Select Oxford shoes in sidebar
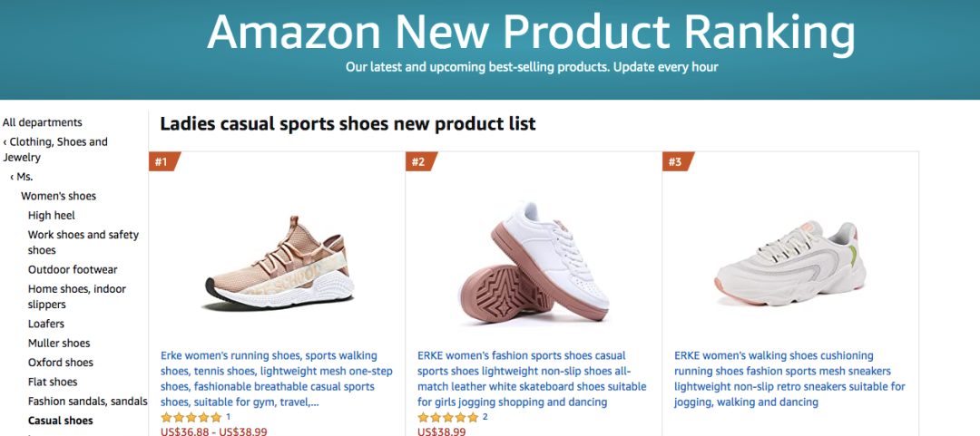 click(x=61, y=363)
